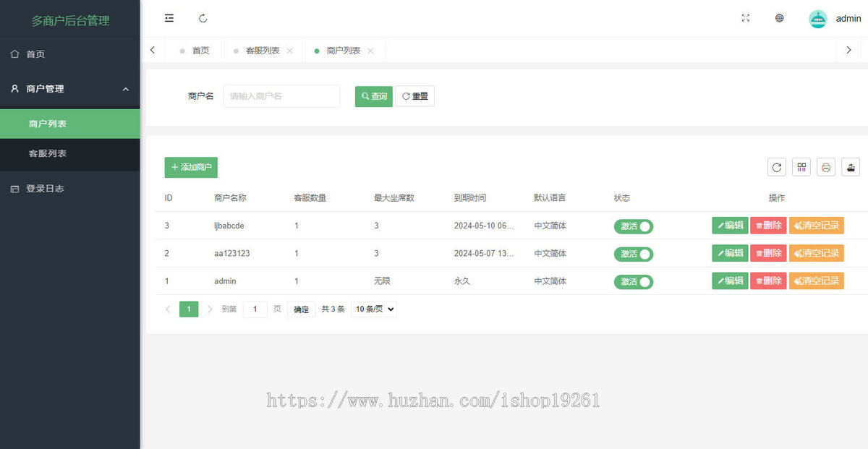Image resolution: width=868 pixels, height=449 pixels.
Task: Open 登录日志 in the sidebar
Action: (69, 189)
